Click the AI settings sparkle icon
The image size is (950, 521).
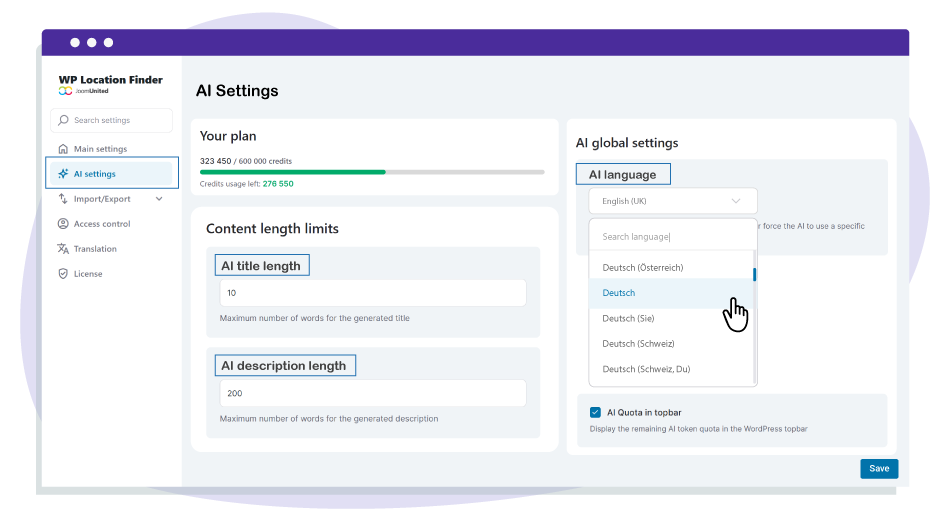click(x=63, y=174)
